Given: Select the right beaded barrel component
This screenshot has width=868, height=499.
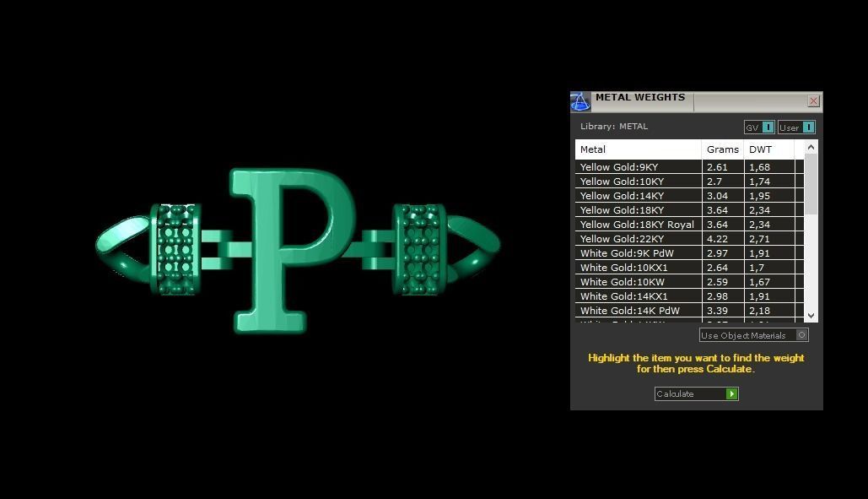Looking at the screenshot, I should pyautogui.click(x=419, y=249).
